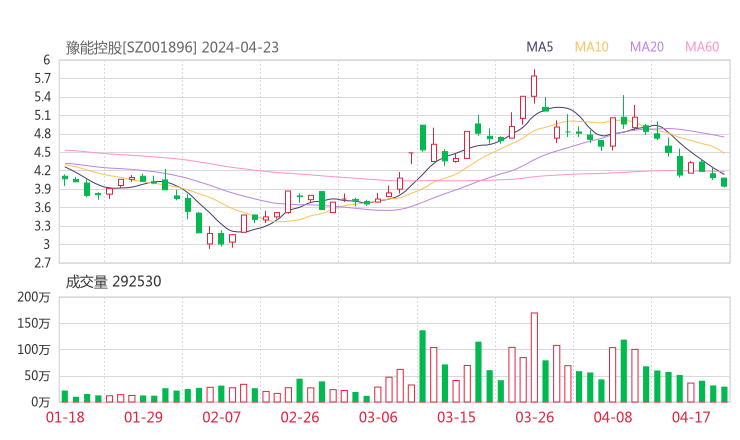
Task: Select the tallest green volume bar
Action: (422, 366)
